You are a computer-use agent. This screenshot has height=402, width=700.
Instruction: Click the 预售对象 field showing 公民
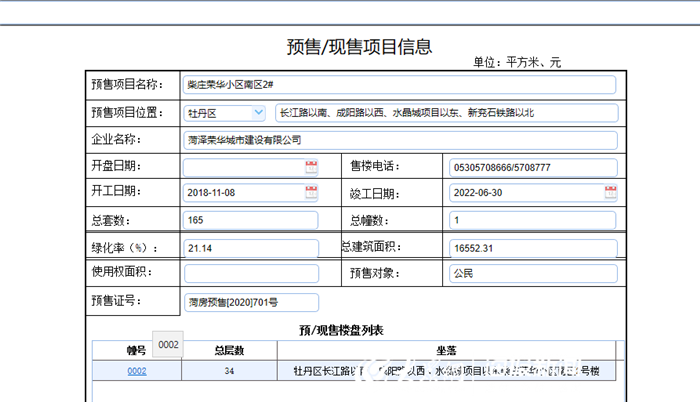tap(533, 273)
